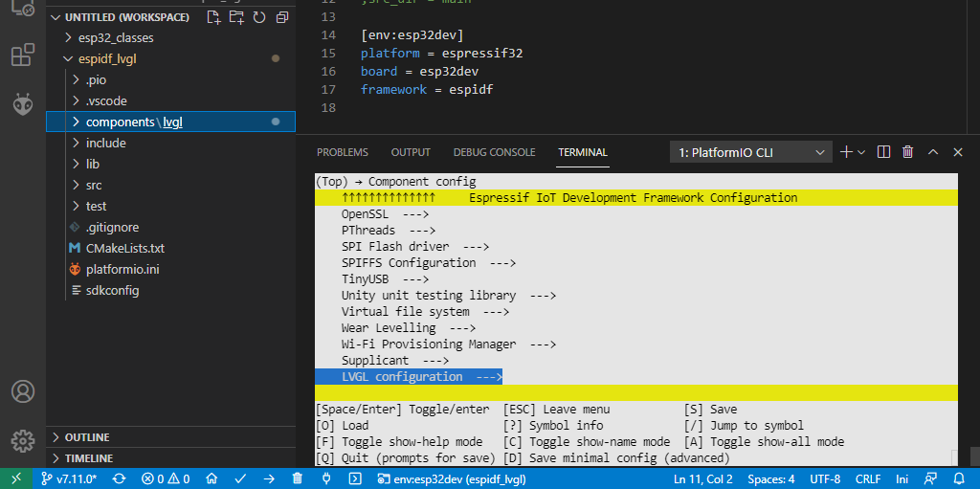The width and height of the screenshot is (980, 489).
Task: Open errors and warnings count
Action: [166, 479]
